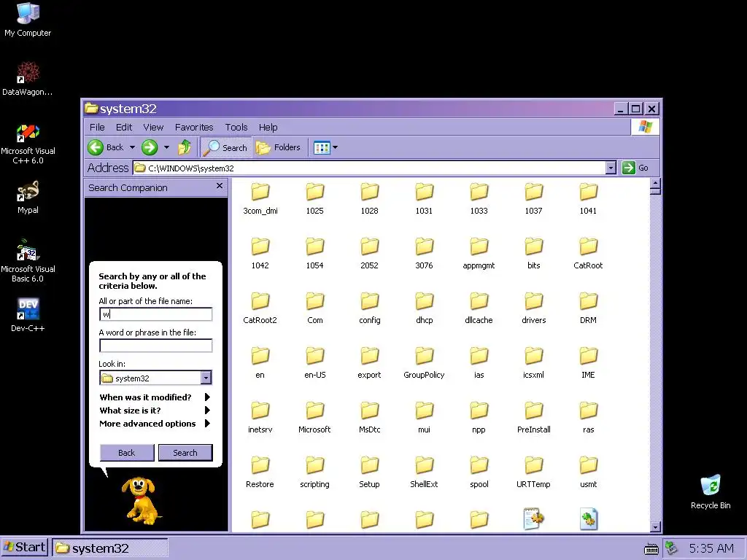Open the Look in dropdown
Viewport: 747px width, 560px height.
(206, 378)
